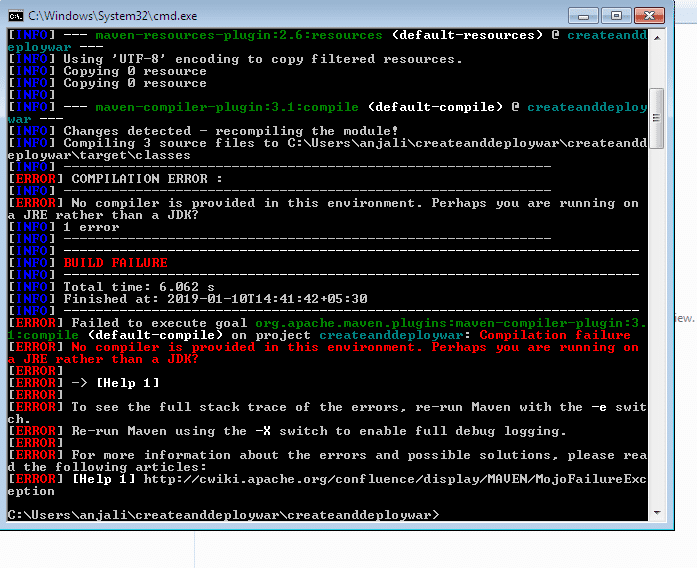Maximize the Command Prompt window
The width and height of the screenshot is (697, 568).
pos(615,15)
